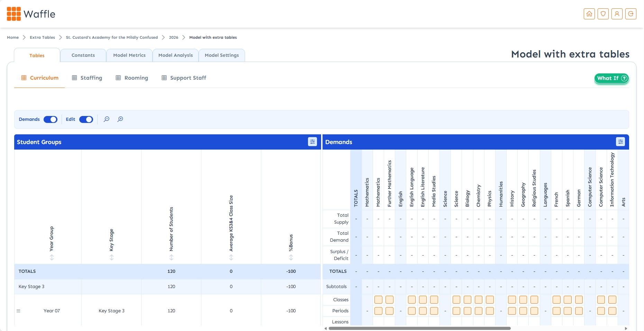
Task: Go to Extra Tables breadcrumb link
Action: point(42,37)
